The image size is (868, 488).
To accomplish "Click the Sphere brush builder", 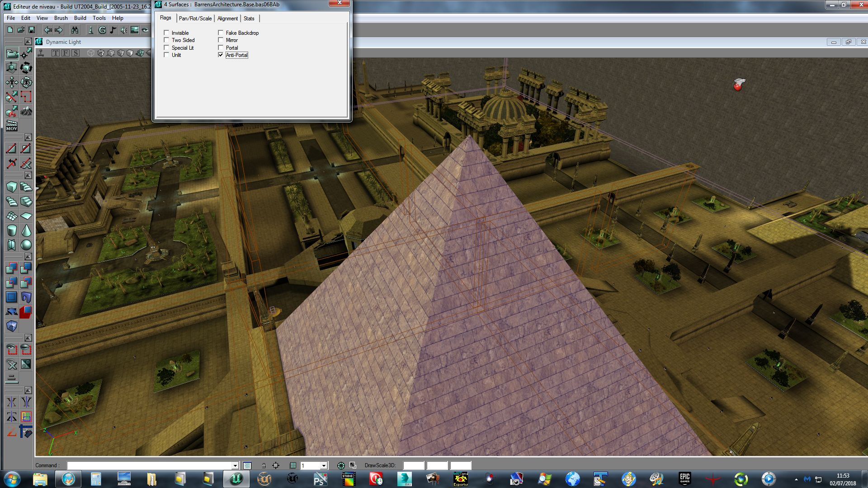I will [x=26, y=245].
